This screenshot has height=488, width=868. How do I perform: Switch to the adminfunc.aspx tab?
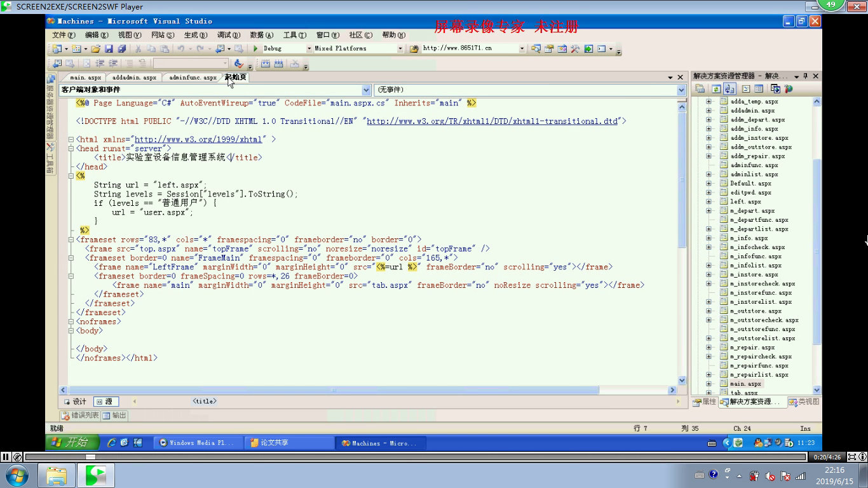pyautogui.click(x=193, y=78)
